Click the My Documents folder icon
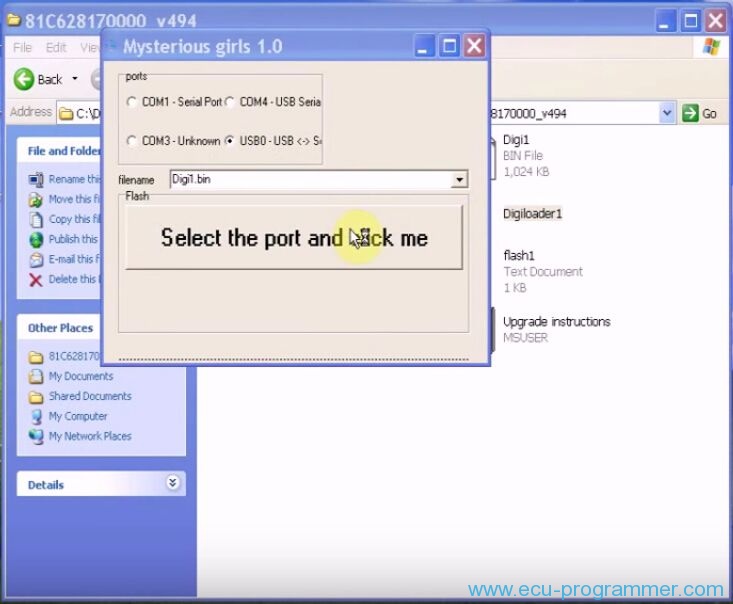Image resolution: width=733 pixels, height=604 pixels. click(37, 377)
